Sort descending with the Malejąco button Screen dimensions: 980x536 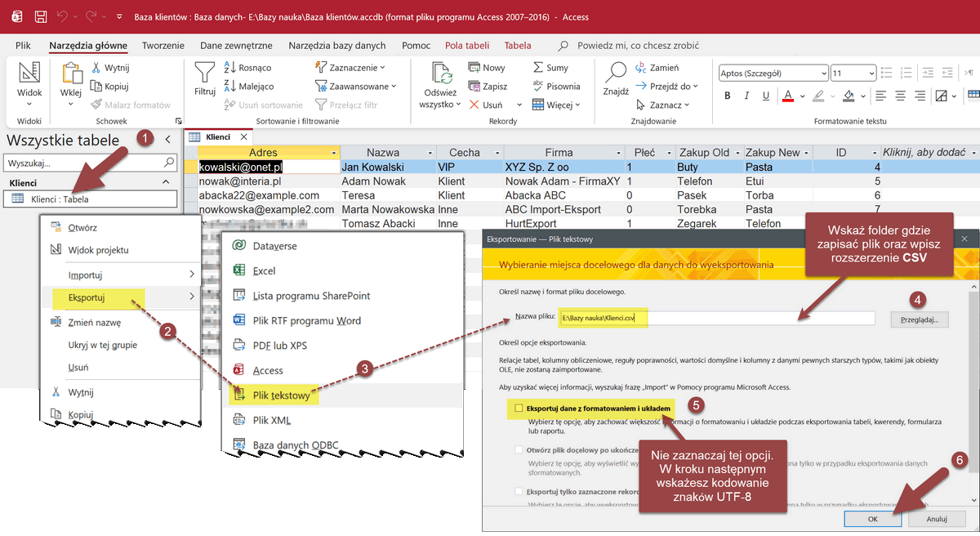coord(248,87)
